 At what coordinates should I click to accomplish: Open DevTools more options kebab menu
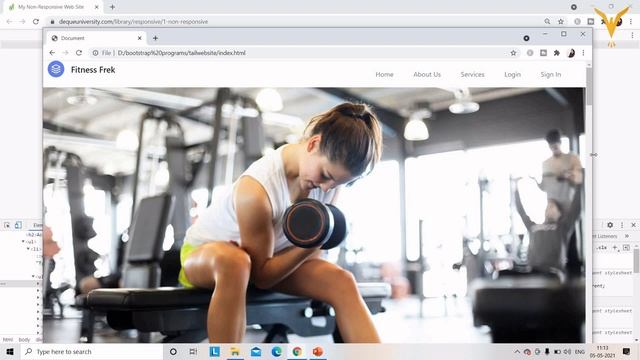tap(622, 225)
